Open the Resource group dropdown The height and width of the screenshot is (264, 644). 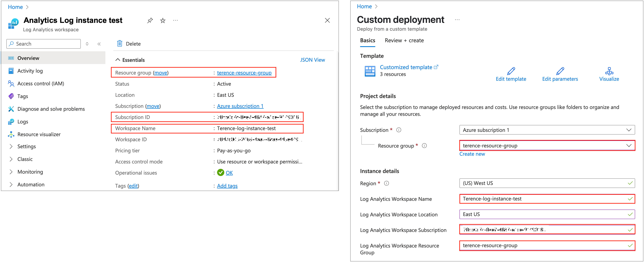[x=547, y=146]
